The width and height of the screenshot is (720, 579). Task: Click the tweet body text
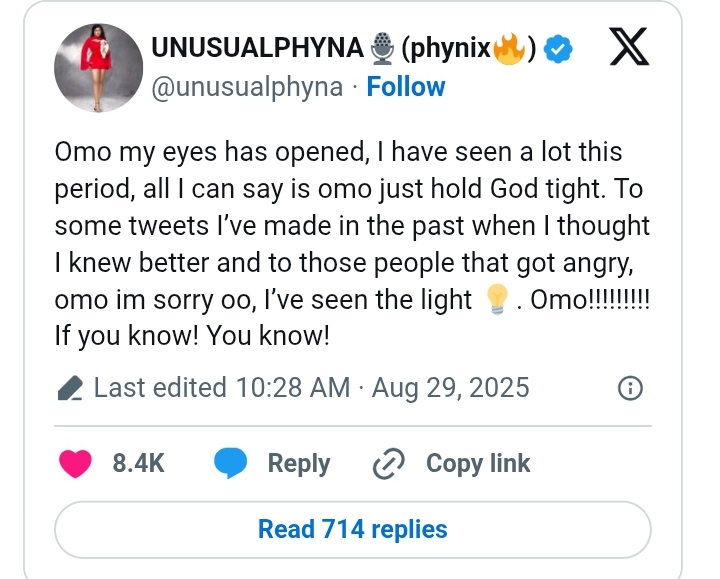[352, 244]
